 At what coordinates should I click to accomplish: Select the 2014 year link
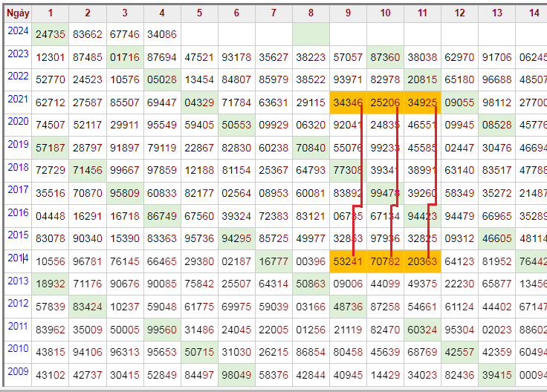point(18,258)
